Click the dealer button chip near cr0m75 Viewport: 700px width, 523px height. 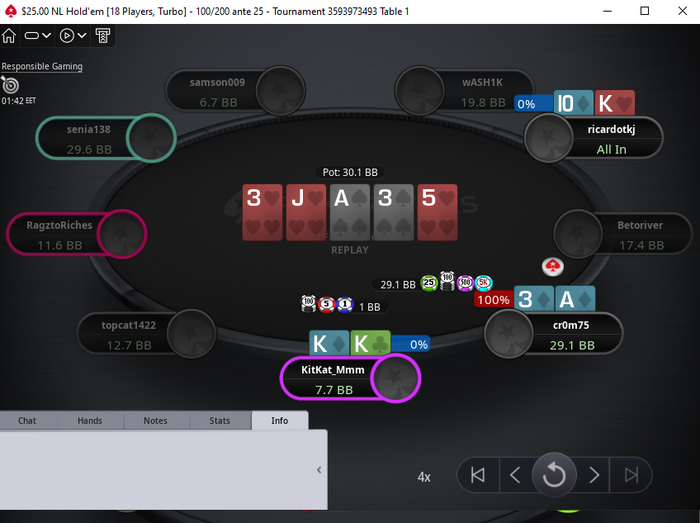click(x=553, y=266)
